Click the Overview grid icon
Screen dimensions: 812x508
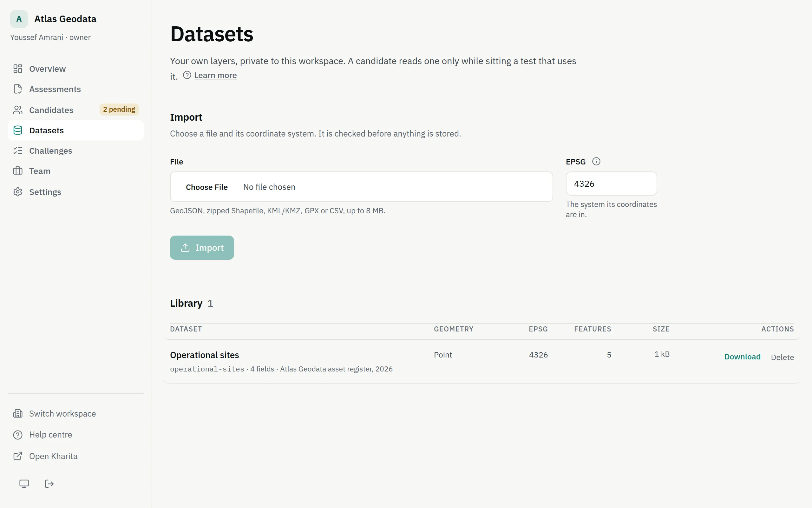tap(18, 69)
